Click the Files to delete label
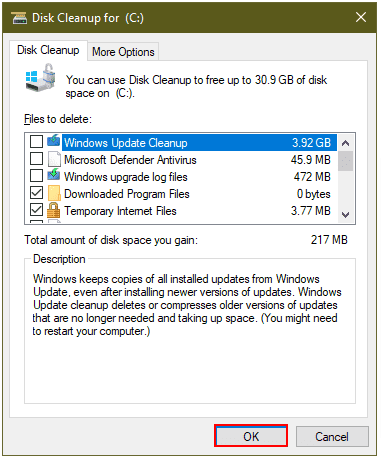Screen dimensions: 381x457 point(58,119)
